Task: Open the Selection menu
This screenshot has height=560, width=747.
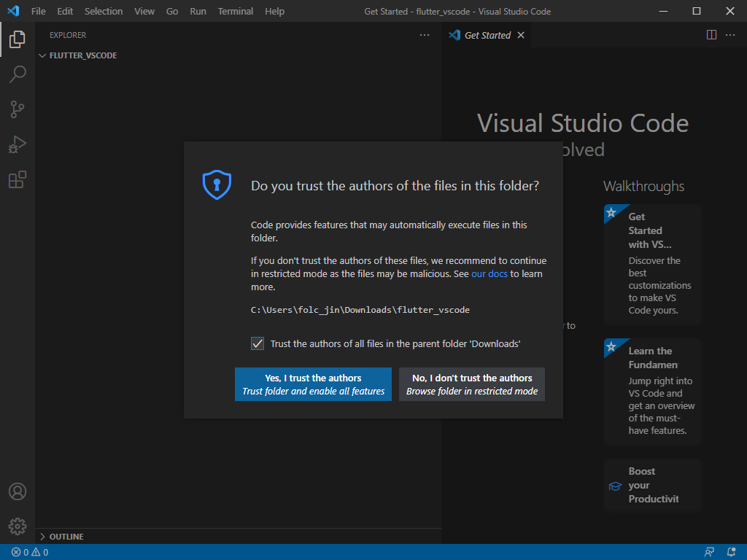Action: 104,11
